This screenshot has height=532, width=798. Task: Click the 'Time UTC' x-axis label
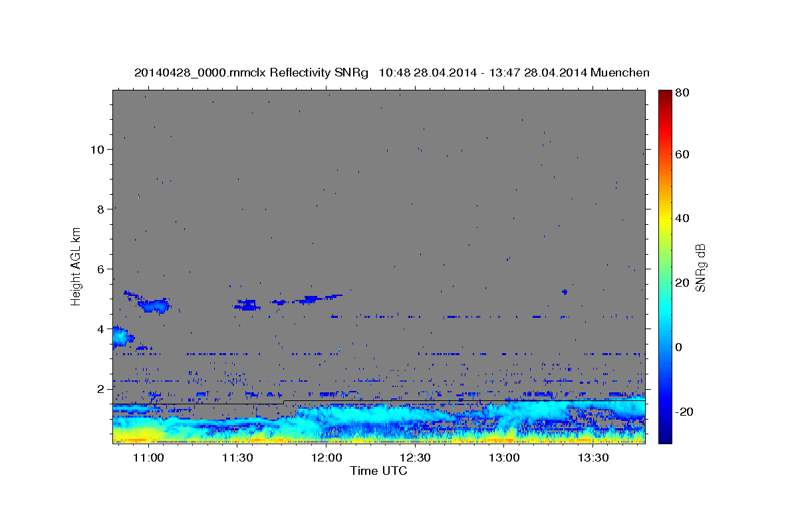[378, 471]
